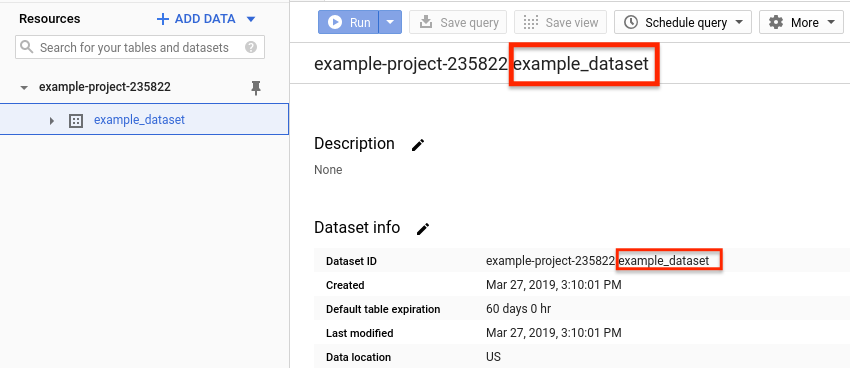Edit Dataset info with pencil icon
Screen dimensions: 850x368
point(423,228)
